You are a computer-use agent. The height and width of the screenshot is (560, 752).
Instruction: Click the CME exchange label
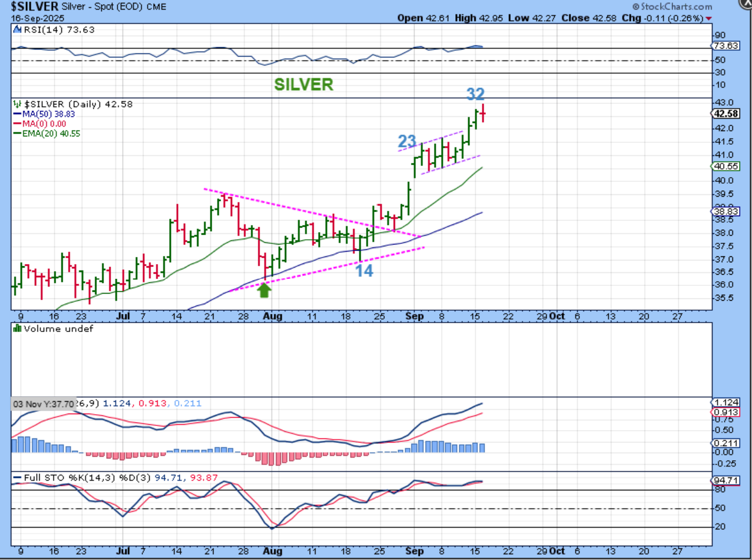(157, 7)
